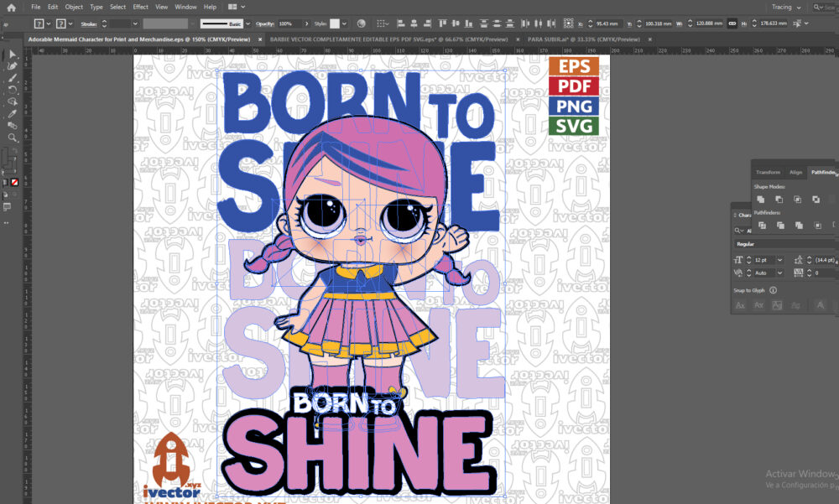Click Vertical Align Top icon
Viewport: 839px width, 504px height.
pyautogui.click(x=442, y=23)
